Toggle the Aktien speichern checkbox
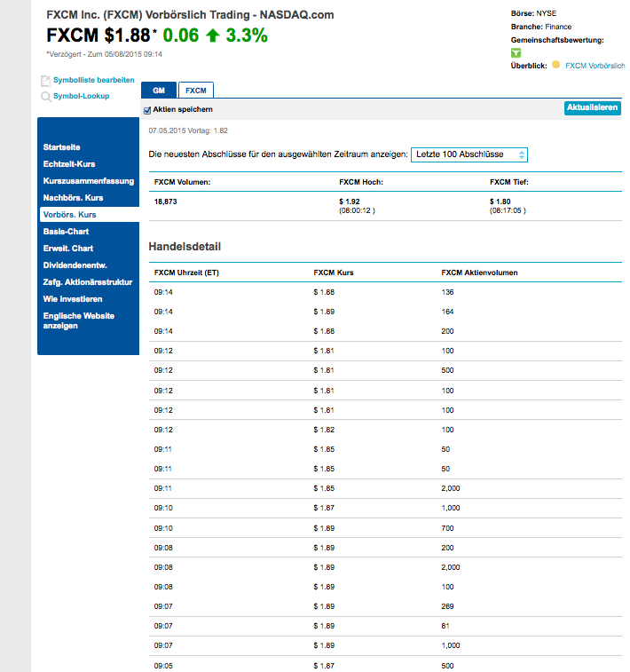Viewport: 630px width, 672px height. point(147,110)
